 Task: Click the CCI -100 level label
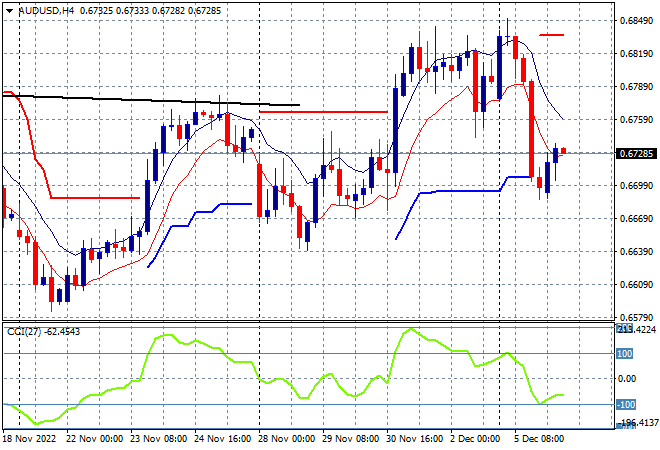coord(626,405)
